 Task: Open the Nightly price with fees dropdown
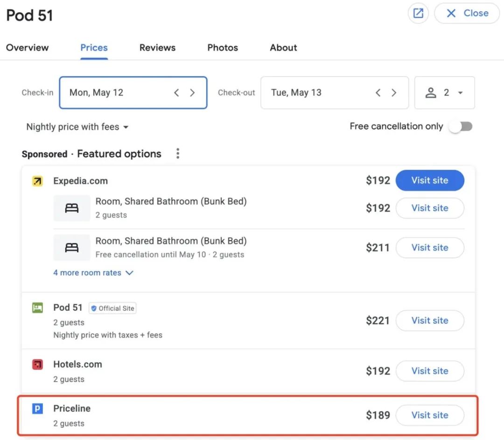pos(77,127)
